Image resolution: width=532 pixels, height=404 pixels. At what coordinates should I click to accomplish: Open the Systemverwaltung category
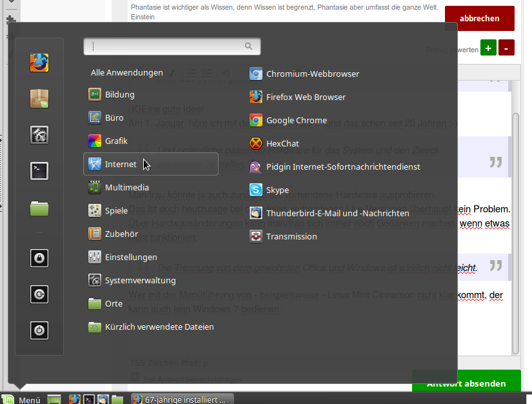coord(132,281)
